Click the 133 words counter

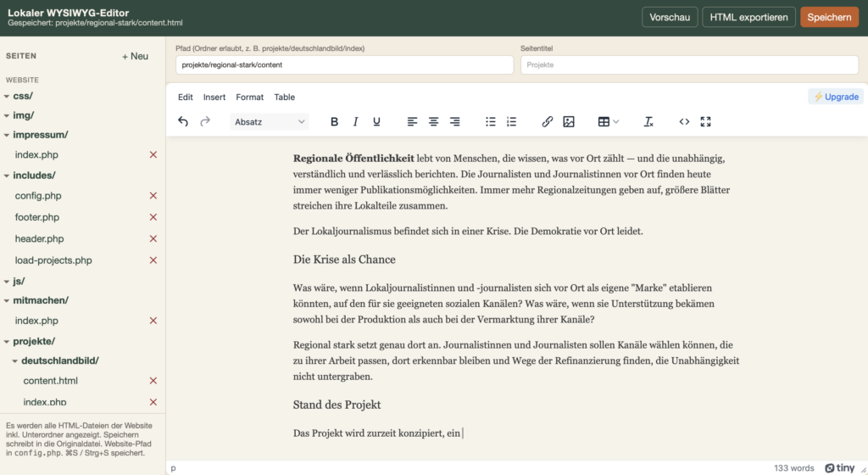coord(793,468)
